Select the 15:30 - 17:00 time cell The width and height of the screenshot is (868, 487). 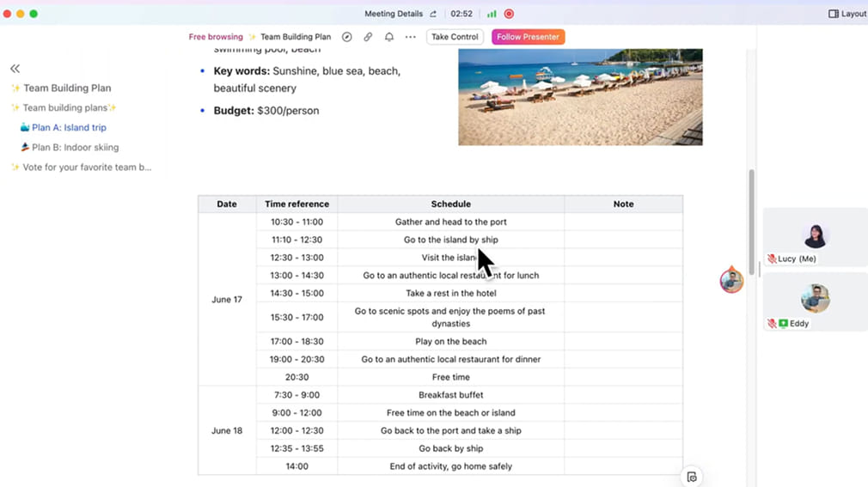click(x=296, y=317)
